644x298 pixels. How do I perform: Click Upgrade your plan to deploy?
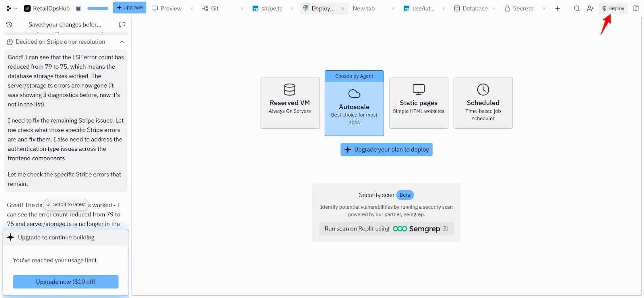(386, 150)
